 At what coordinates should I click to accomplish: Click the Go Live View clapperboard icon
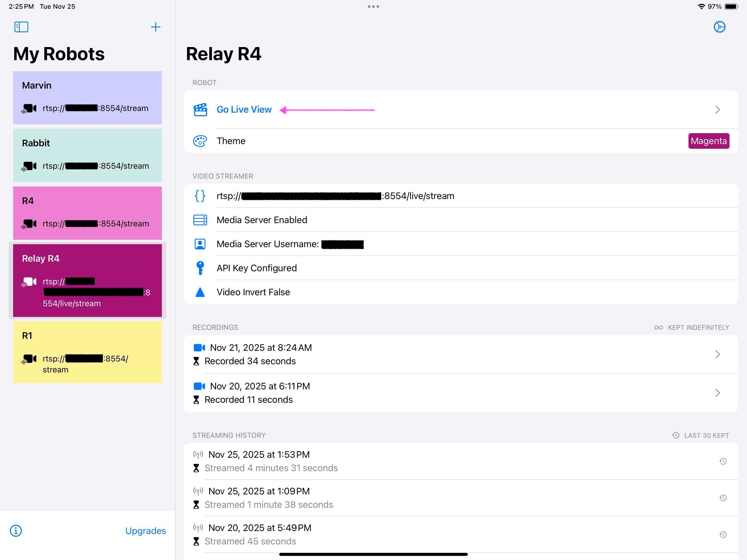(200, 110)
